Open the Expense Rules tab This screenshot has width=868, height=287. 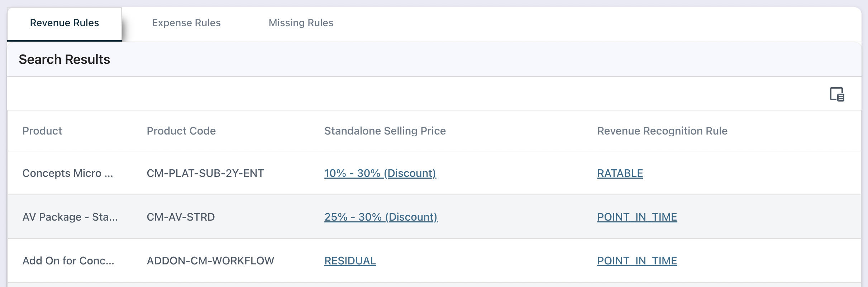point(186,23)
